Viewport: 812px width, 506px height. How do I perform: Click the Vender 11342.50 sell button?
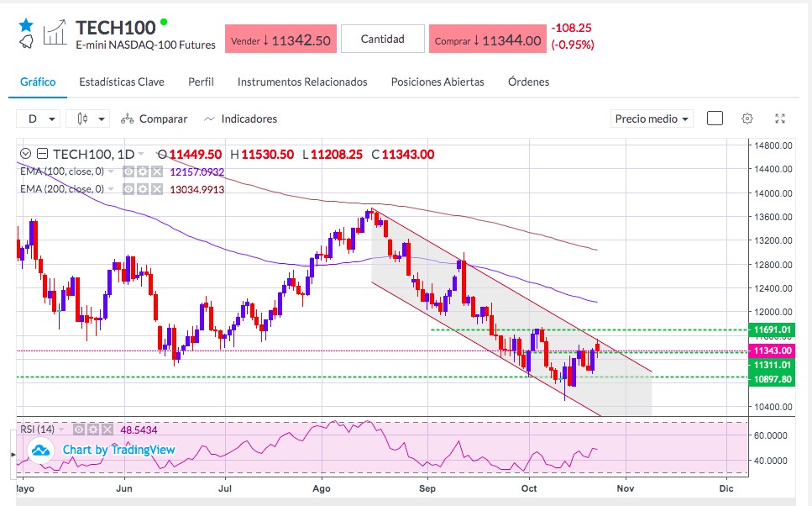click(x=280, y=39)
